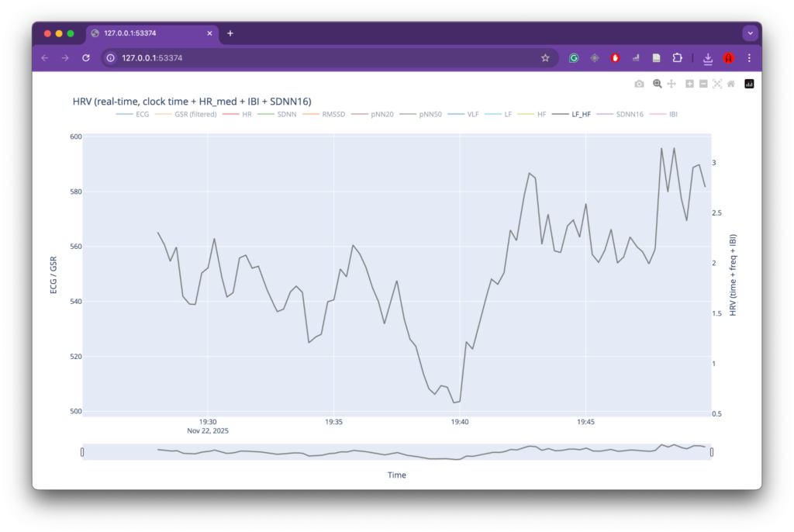
Task: Click the Zoom in plus button
Action: tap(689, 84)
